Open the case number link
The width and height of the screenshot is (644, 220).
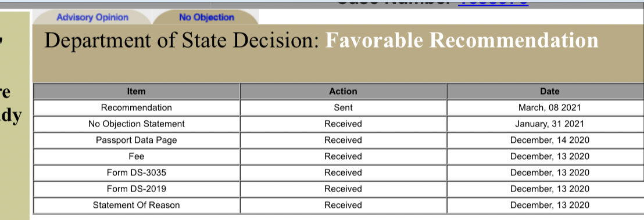click(493, 3)
